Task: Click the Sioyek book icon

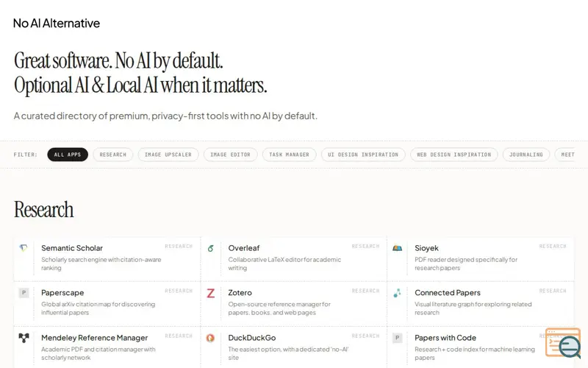Action: [x=397, y=248]
